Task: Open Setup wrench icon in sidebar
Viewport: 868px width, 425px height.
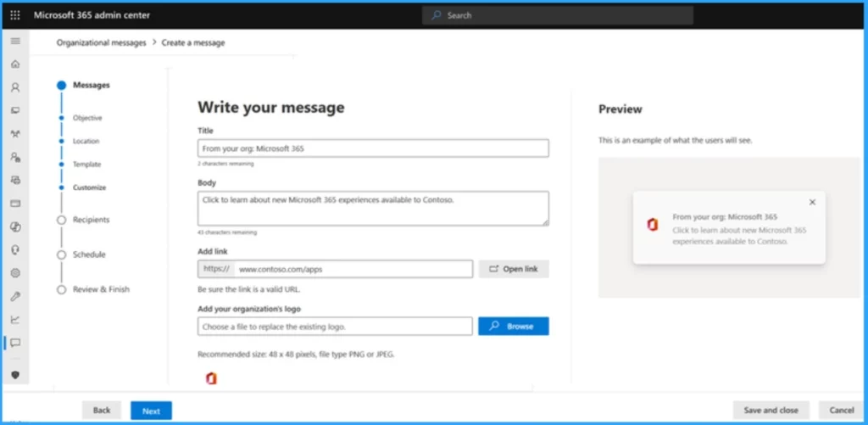Action: click(15, 296)
